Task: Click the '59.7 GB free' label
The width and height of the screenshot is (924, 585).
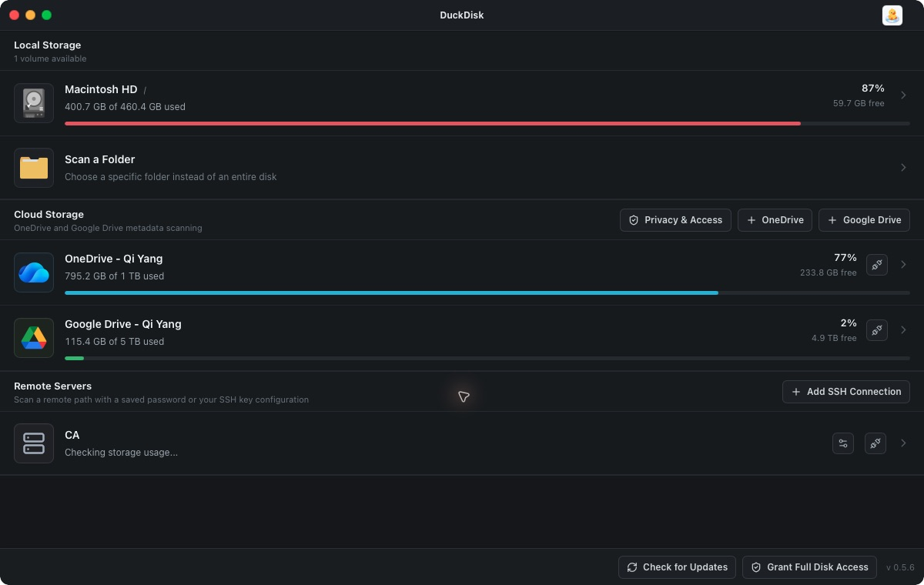Action: click(859, 103)
